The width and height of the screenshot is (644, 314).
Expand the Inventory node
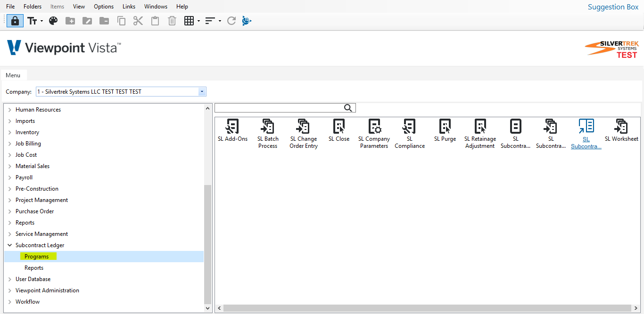click(9, 132)
